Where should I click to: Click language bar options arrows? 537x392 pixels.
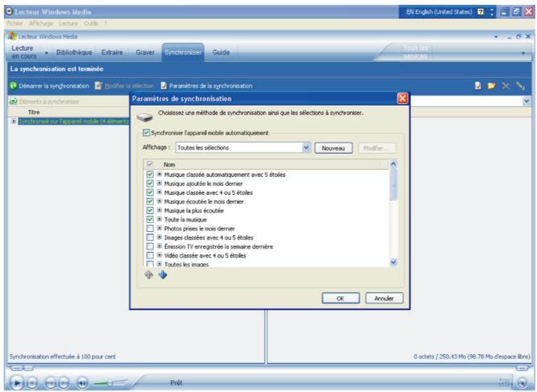(x=492, y=12)
